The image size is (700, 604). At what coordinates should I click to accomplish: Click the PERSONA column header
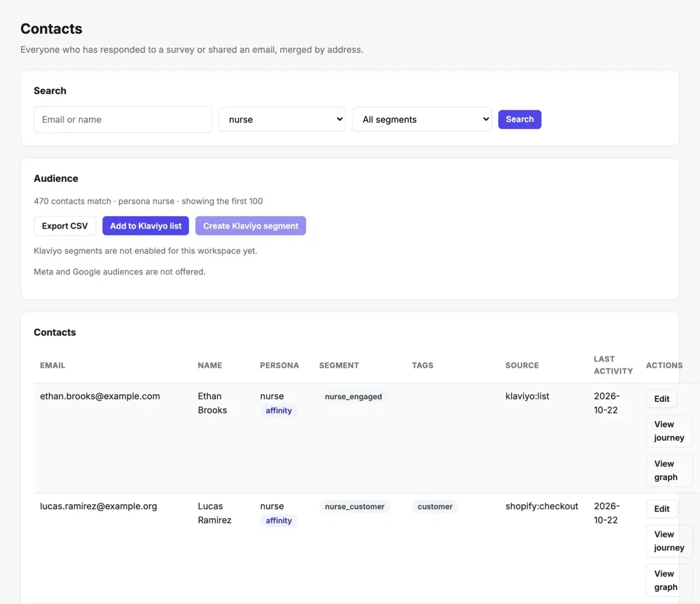click(279, 366)
